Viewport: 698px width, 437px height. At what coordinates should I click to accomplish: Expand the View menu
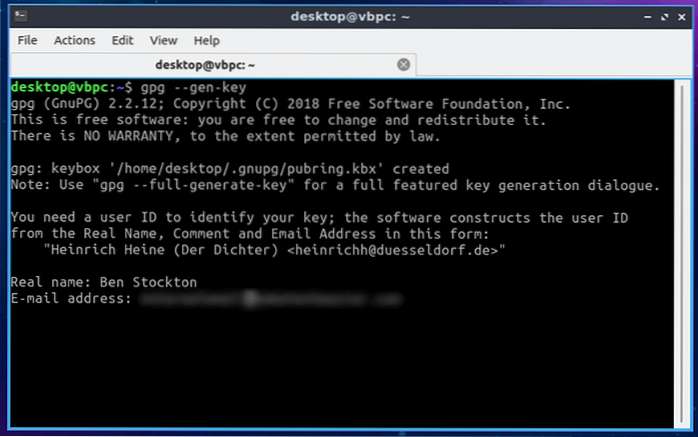pyautogui.click(x=163, y=41)
